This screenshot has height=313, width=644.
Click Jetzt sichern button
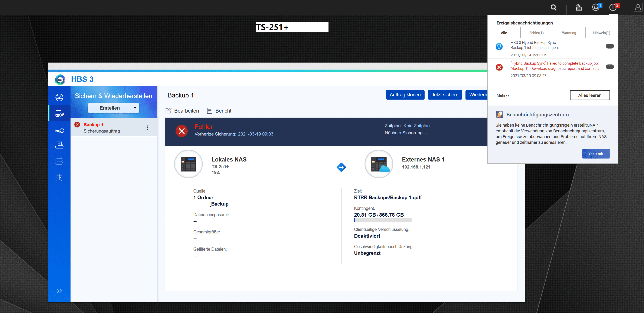[445, 95]
